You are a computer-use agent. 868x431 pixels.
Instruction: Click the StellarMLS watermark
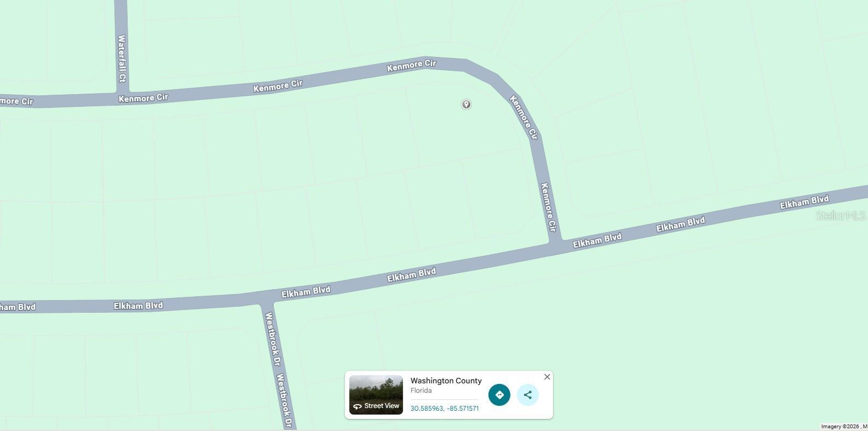click(841, 216)
